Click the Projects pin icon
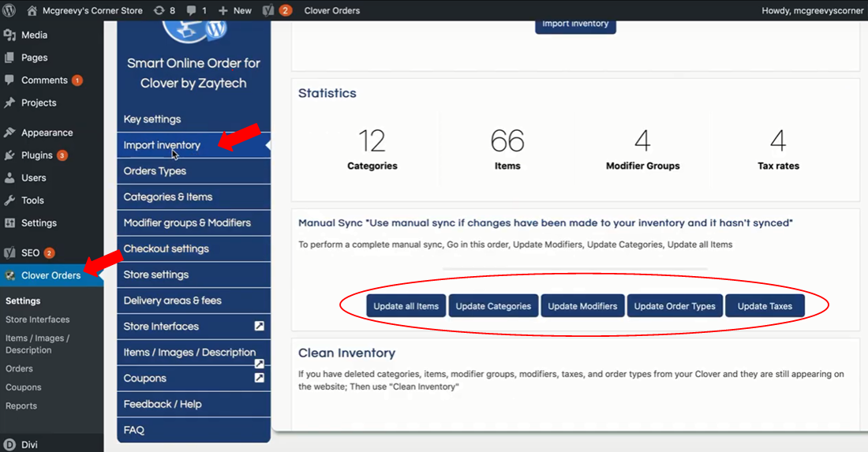868x452 pixels. click(x=9, y=103)
